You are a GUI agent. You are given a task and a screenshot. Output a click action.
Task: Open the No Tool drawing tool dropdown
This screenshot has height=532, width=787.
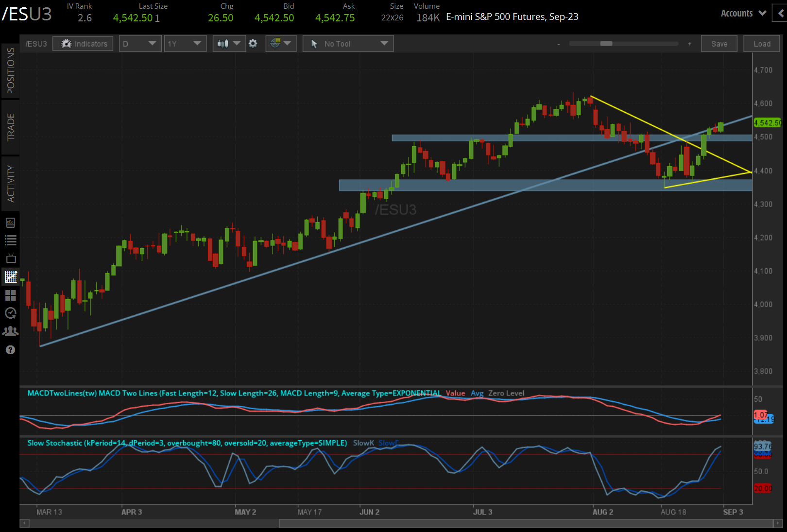[348, 44]
